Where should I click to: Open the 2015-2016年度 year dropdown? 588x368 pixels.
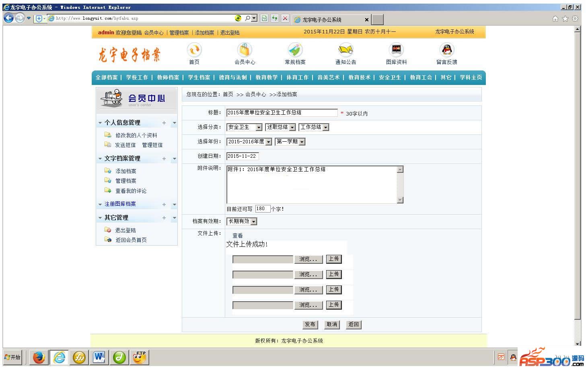(249, 142)
